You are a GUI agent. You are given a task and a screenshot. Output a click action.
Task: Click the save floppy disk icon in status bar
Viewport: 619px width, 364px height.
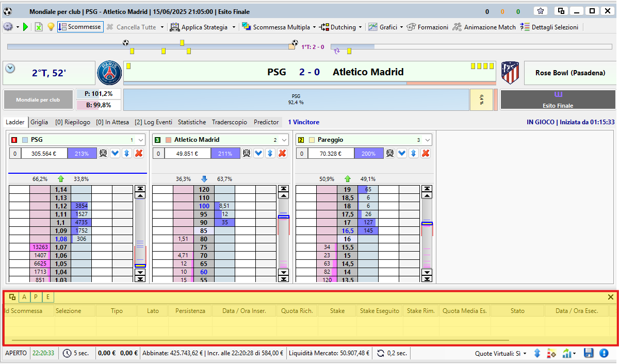click(589, 353)
